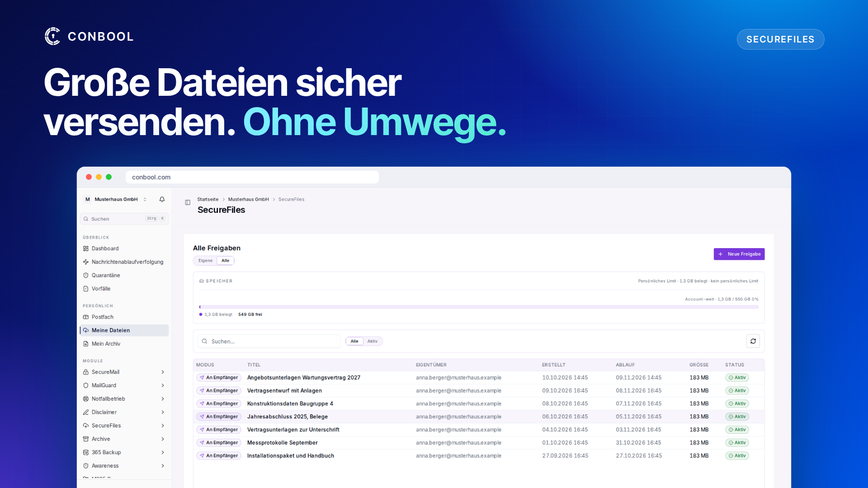Click the Disclaimer pen icon
The image size is (868, 488).
point(86,412)
